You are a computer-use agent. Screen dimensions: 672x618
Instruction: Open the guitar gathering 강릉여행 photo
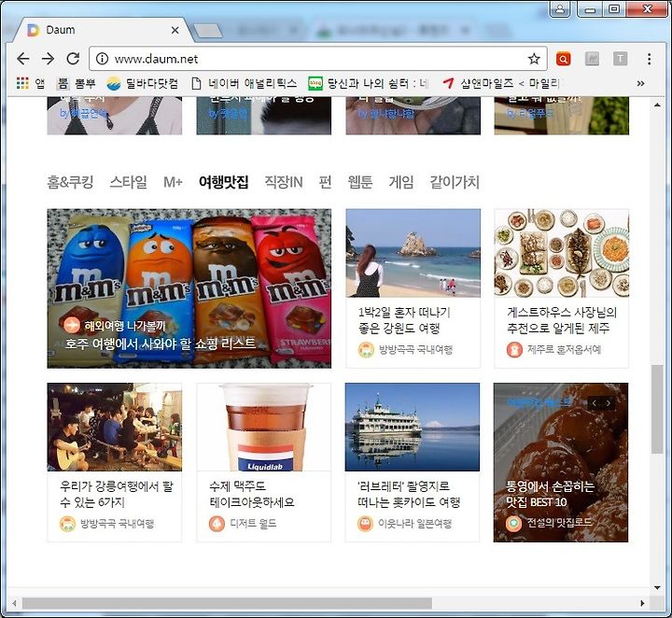(x=115, y=427)
